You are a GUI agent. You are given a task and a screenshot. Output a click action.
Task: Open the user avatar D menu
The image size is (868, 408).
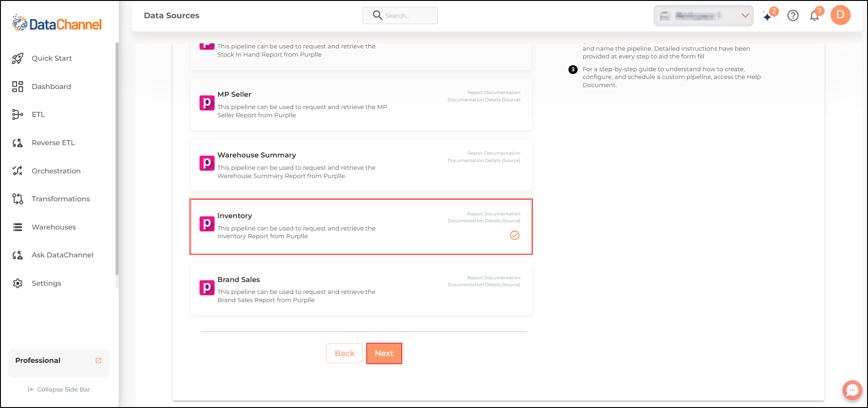[x=841, y=15]
